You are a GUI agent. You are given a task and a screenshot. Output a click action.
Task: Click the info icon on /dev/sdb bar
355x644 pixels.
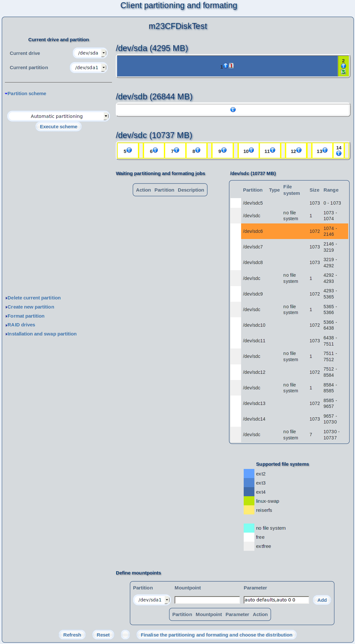(x=233, y=110)
